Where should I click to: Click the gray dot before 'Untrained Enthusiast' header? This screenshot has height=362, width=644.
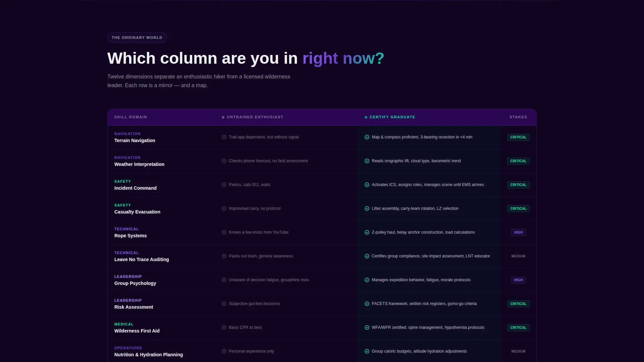(x=223, y=117)
